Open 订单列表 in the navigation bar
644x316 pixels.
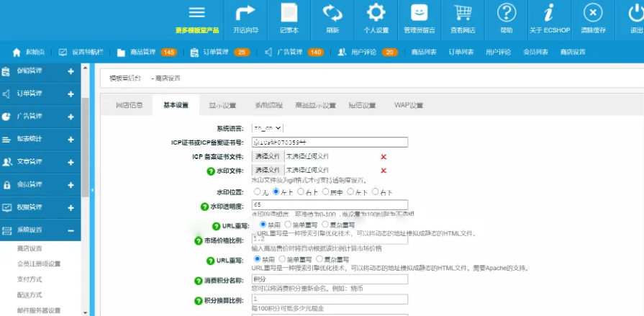point(461,53)
